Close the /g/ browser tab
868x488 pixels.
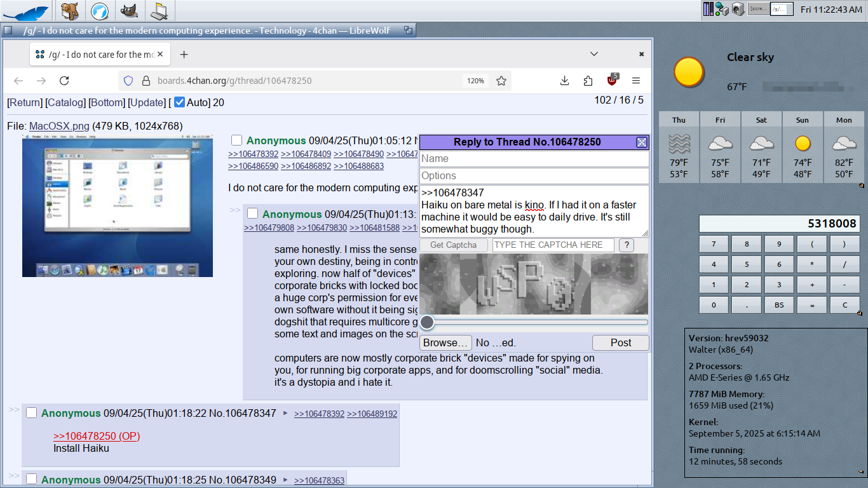(x=160, y=55)
